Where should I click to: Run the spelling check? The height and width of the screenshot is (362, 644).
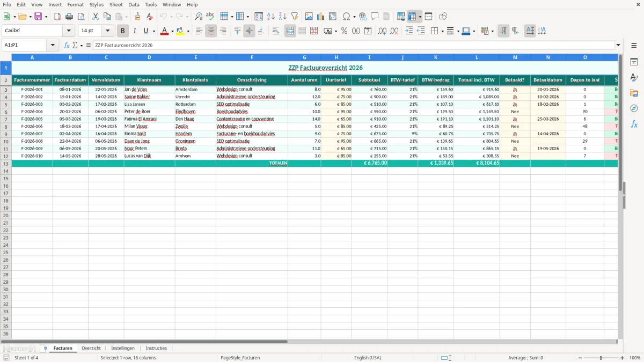tap(210, 17)
